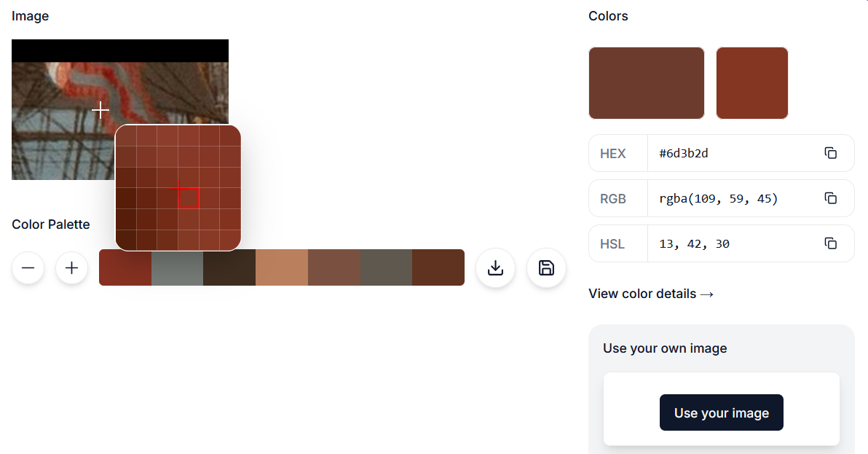
Task: Click the smaller red-brown color box
Action: pyautogui.click(x=751, y=83)
